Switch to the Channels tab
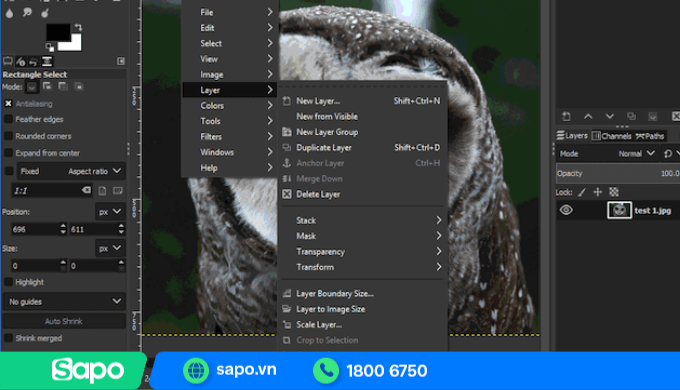Screen dimensions: 680x390 pos(612,136)
